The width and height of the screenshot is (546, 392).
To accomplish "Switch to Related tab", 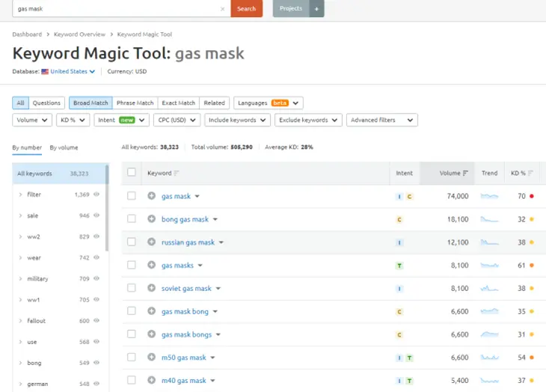I will tap(214, 103).
